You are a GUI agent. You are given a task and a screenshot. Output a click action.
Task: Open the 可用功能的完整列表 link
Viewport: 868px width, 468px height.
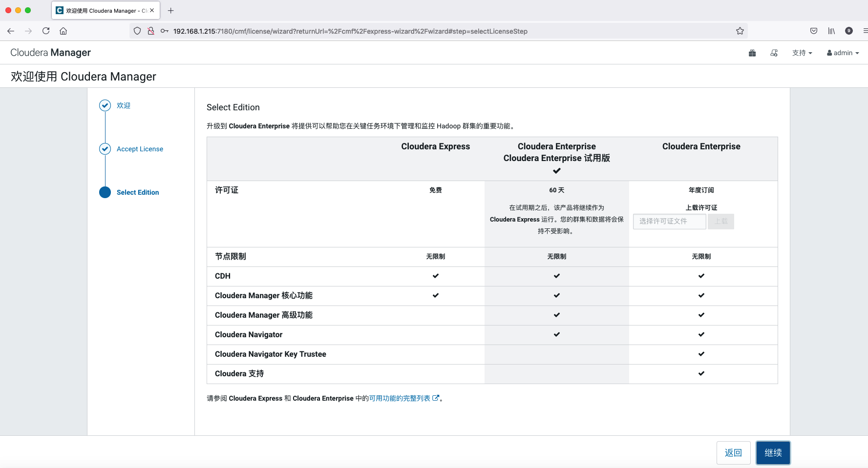tap(400, 398)
